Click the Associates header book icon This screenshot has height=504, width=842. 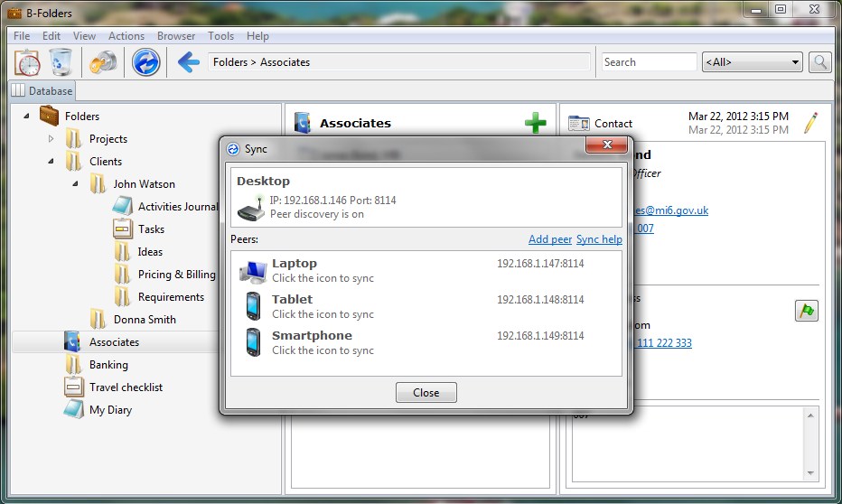303,123
